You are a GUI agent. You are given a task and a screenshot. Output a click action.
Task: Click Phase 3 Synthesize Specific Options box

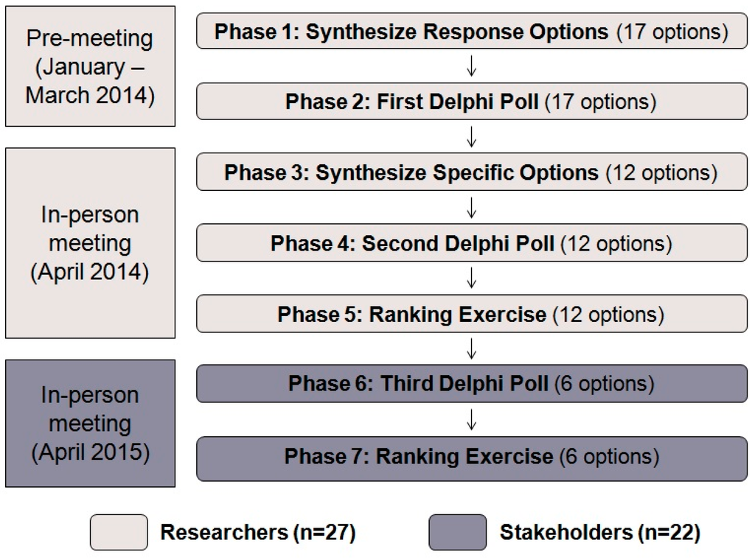[x=472, y=172]
